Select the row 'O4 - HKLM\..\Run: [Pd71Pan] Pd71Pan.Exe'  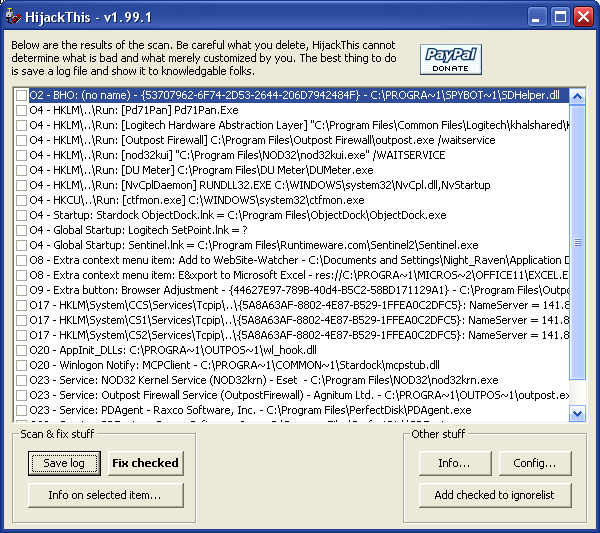(x=134, y=110)
